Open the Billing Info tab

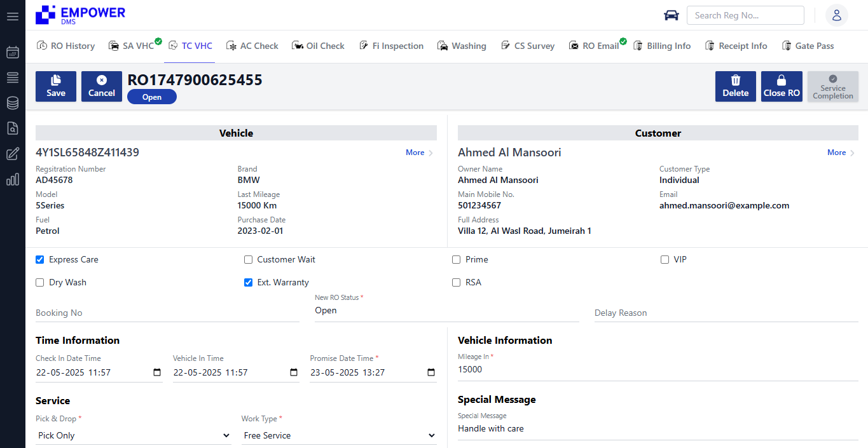click(662, 46)
